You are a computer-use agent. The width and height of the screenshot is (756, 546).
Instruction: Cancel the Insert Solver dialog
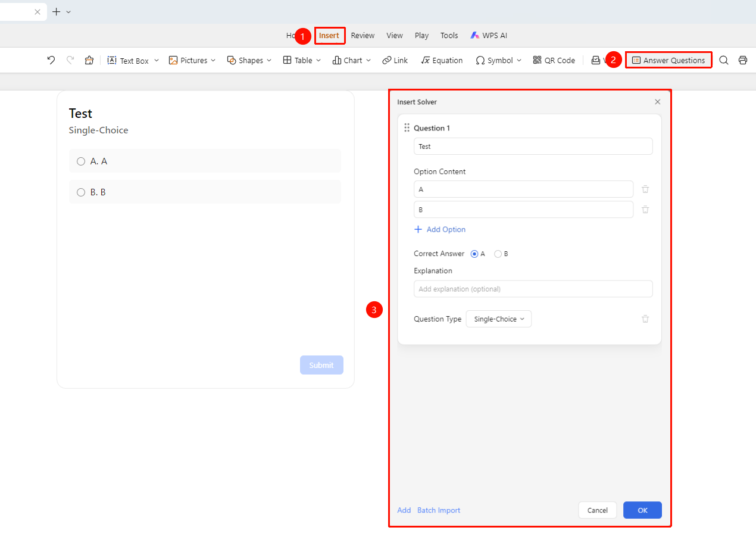pos(598,510)
